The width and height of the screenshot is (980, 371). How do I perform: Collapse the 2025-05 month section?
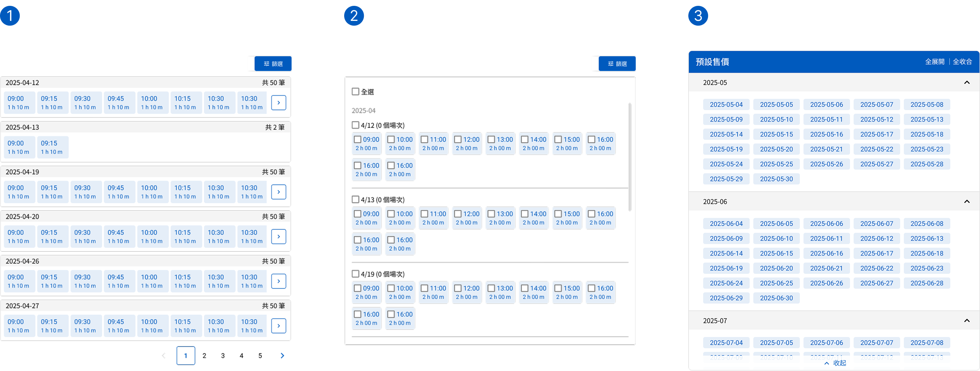point(966,83)
